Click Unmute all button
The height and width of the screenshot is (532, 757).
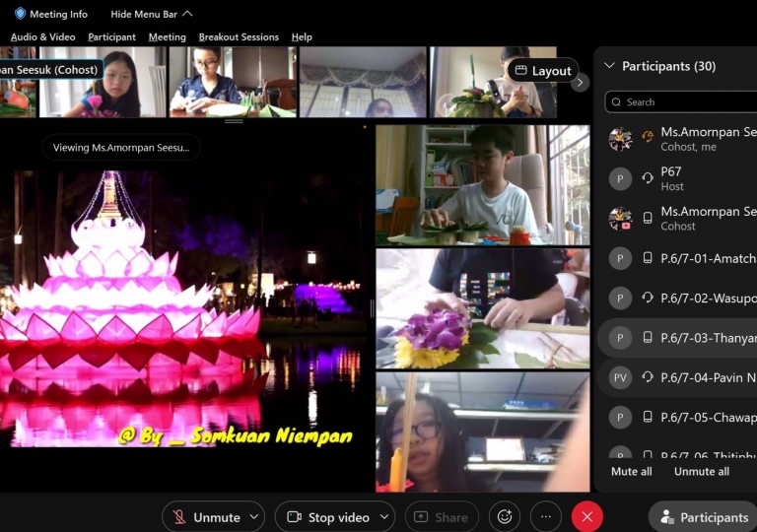click(702, 472)
